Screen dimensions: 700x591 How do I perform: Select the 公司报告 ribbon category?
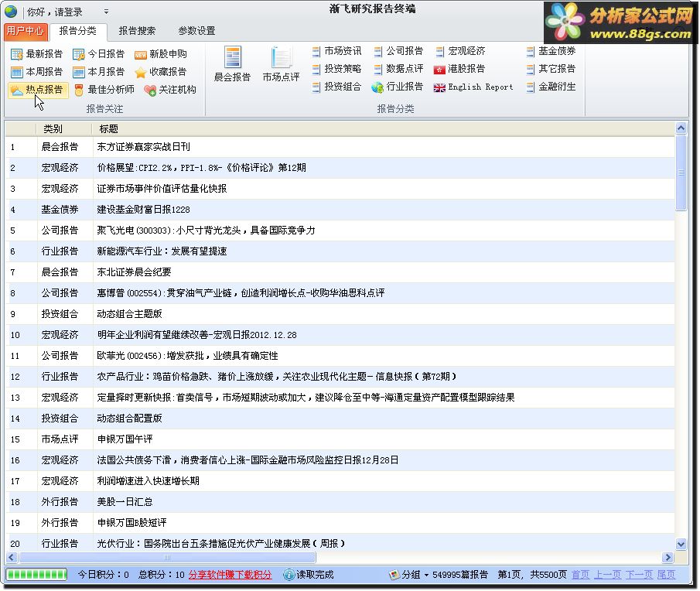pyautogui.click(x=398, y=51)
